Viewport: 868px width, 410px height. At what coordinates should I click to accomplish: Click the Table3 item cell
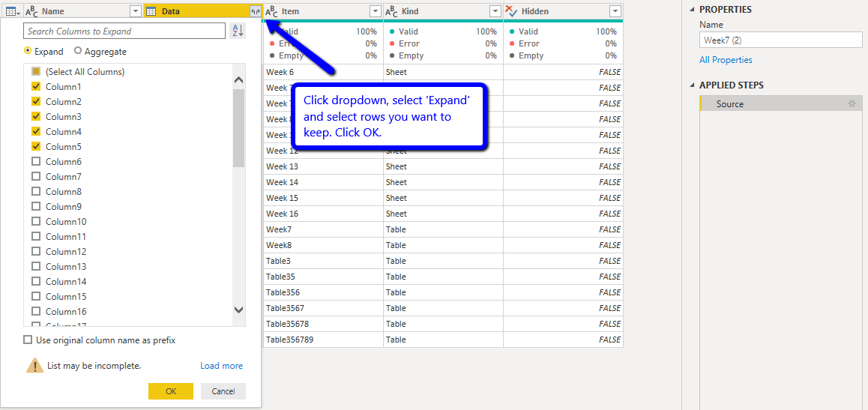pyautogui.click(x=323, y=261)
